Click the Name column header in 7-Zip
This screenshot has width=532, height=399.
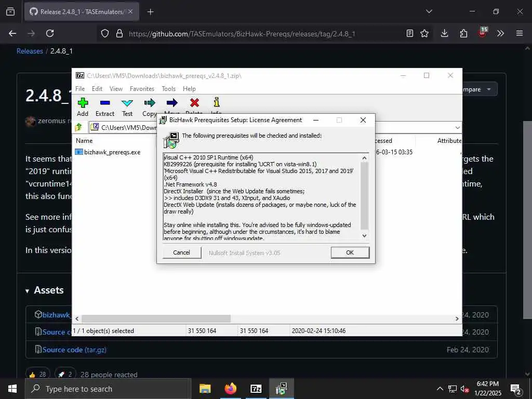point(84,140)
